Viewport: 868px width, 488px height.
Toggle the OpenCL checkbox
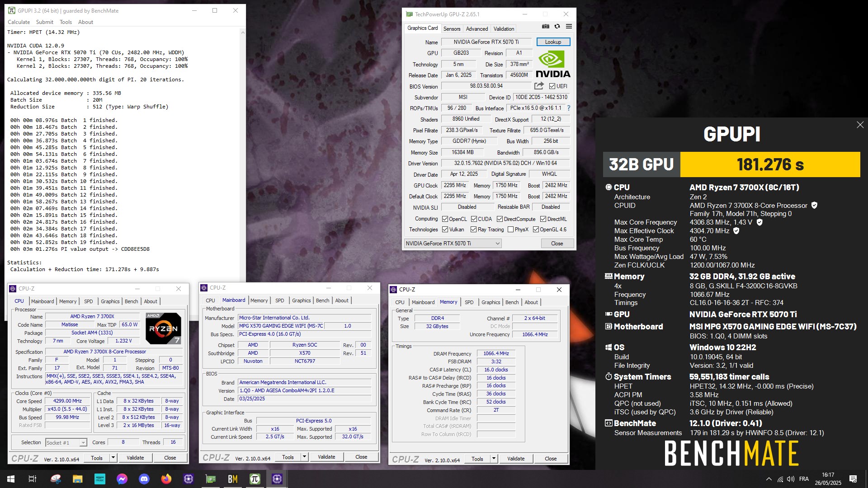coord(445,219)
